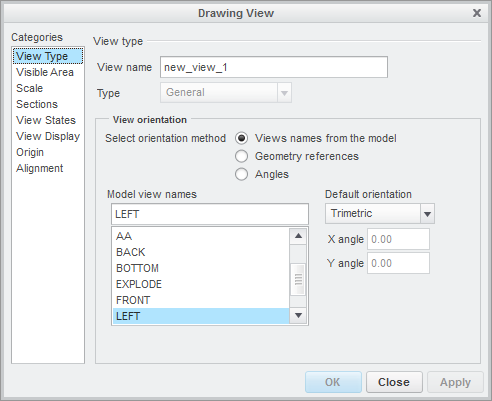The image size is (492, 401).
Task: Choose the Origin category
Action: click(30, 152)
